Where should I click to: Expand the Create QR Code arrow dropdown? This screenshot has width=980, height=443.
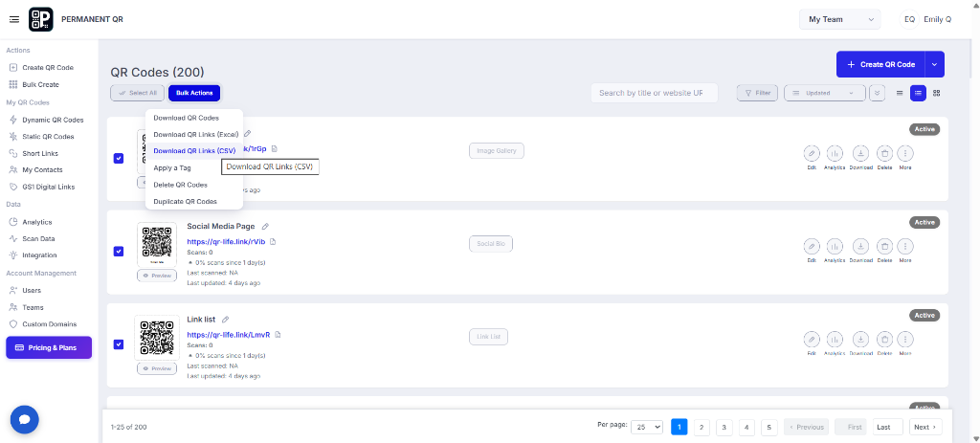pos(934,64)
